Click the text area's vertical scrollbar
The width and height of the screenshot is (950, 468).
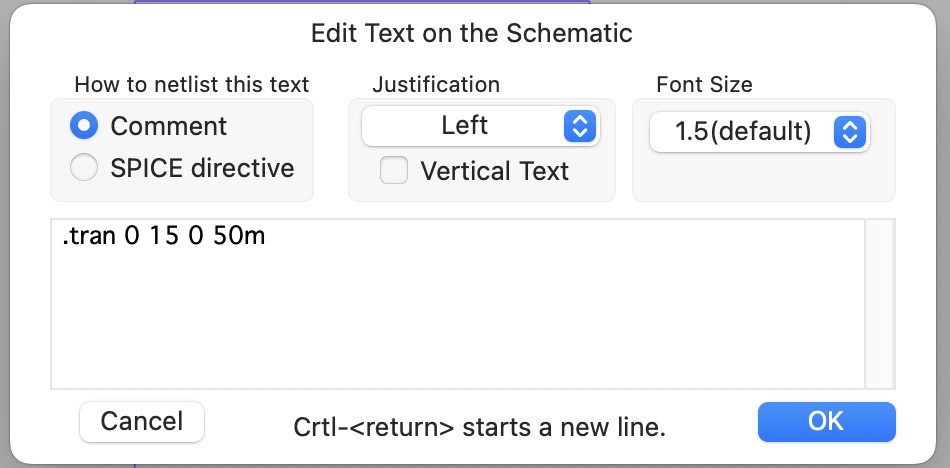click(x=880, y=301)
